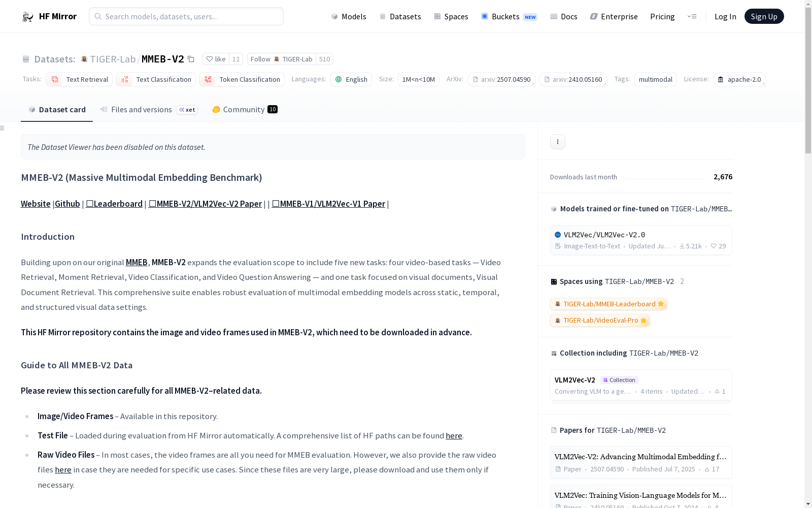Click 'here' link for raw video files
Image resolution: width=812 pixels, height=508 pixels.
click(x=63, y=469)
